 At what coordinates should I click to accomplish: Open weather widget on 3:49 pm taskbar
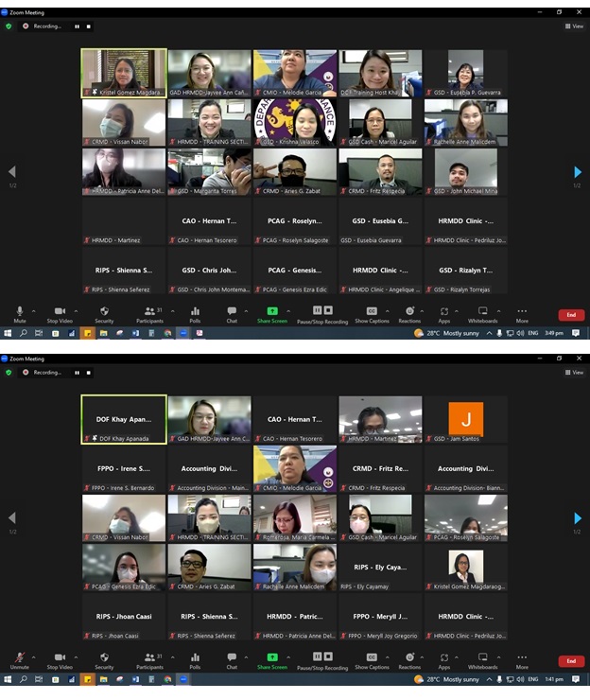(446, 333)
